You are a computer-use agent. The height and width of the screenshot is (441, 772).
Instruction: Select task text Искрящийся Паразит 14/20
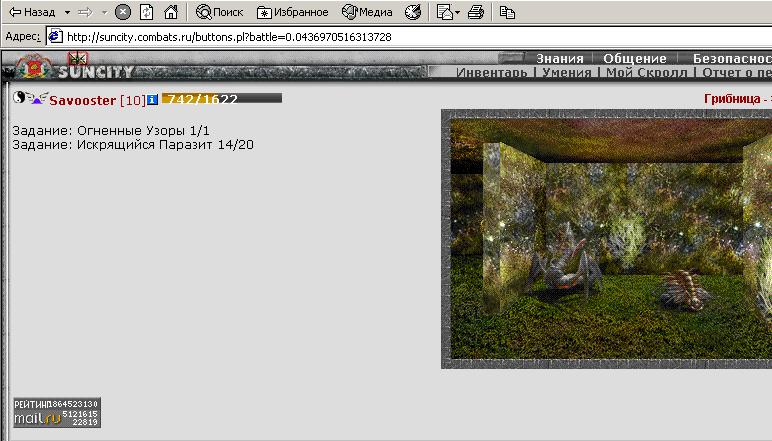click(165, 145)
